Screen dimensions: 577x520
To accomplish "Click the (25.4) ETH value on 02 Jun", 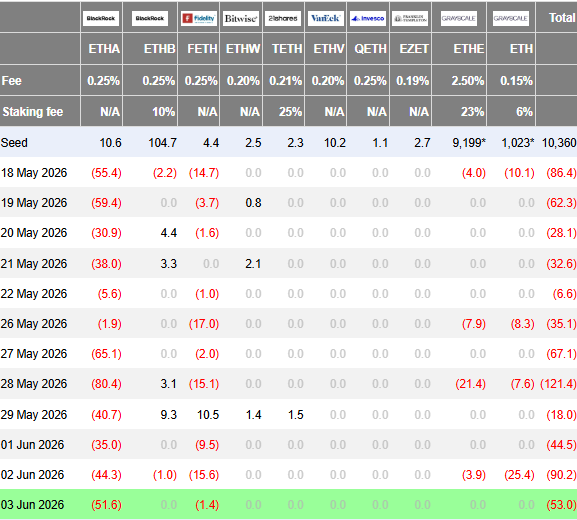I will pos(519,475).
